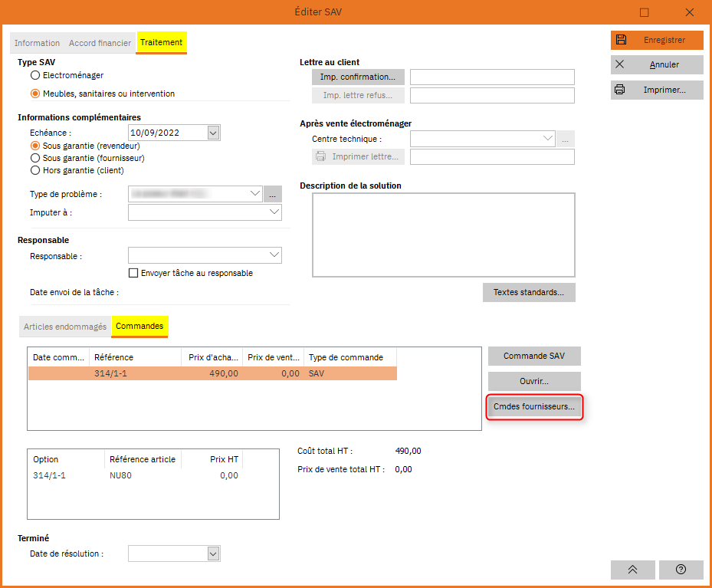This screenshot has height=588, width=712.
Task: Click the field next to Imp. lettre refus
Action: [x=492, y=95]
